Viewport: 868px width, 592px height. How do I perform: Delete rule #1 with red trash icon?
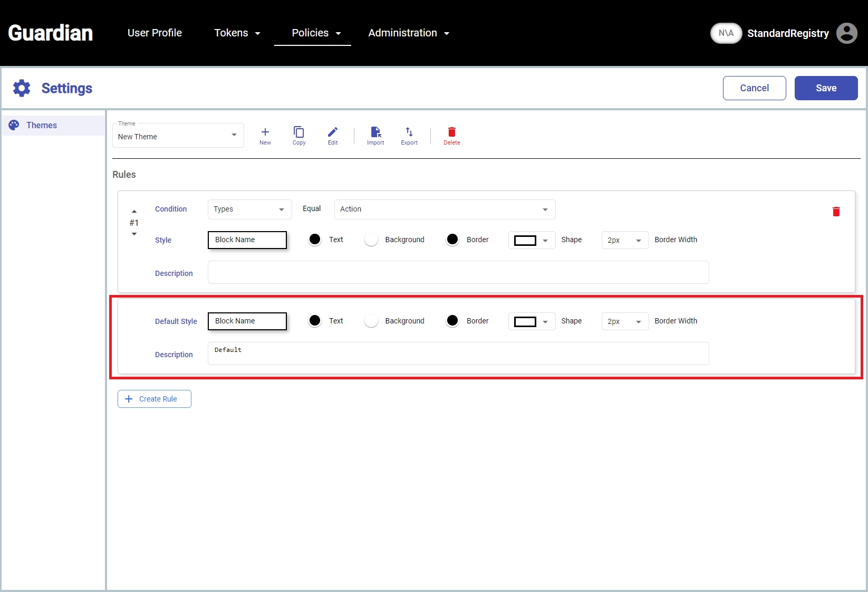(x=836, y=212)
